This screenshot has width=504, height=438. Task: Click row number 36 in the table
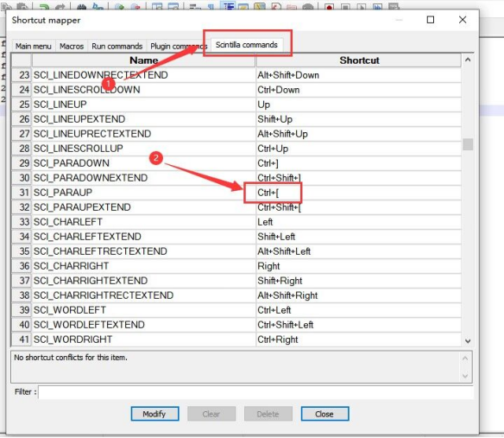coord(22,266)
